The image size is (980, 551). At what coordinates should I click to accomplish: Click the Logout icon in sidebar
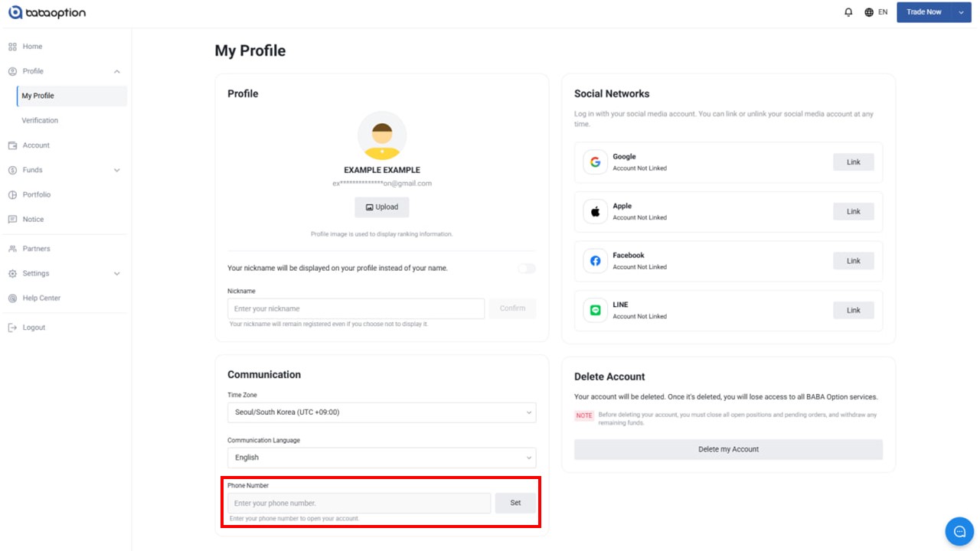point(12,328)
